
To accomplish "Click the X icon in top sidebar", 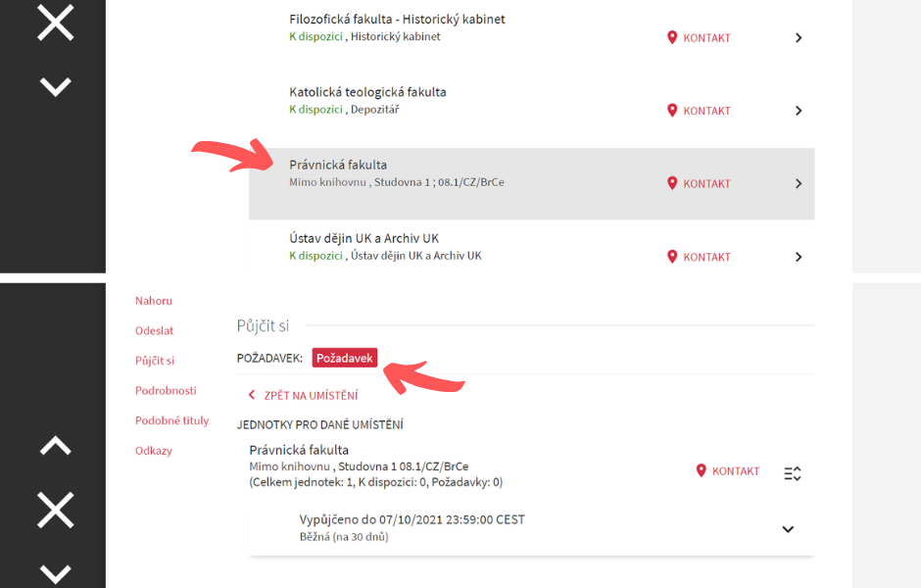I will point(55,23).
